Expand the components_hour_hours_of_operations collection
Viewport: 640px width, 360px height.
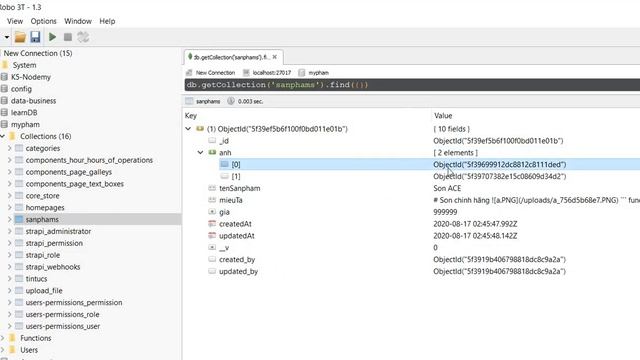(9, 160)
